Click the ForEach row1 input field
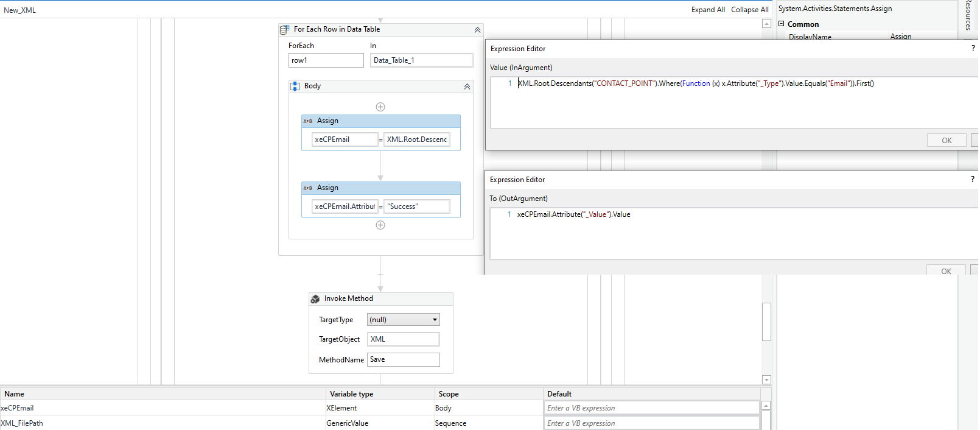This screenshot has height=430, width=980. click(x=326, y=60)
